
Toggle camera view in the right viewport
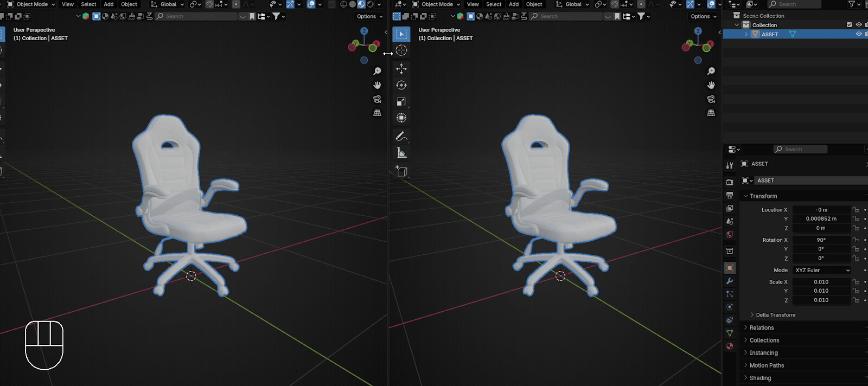pyautogui.click(x=711, y=99)
